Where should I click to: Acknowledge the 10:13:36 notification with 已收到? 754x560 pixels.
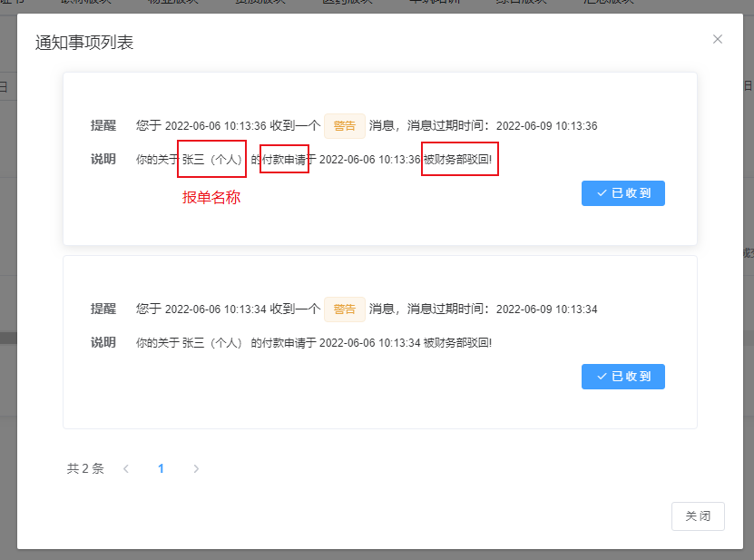coord(622,193)
